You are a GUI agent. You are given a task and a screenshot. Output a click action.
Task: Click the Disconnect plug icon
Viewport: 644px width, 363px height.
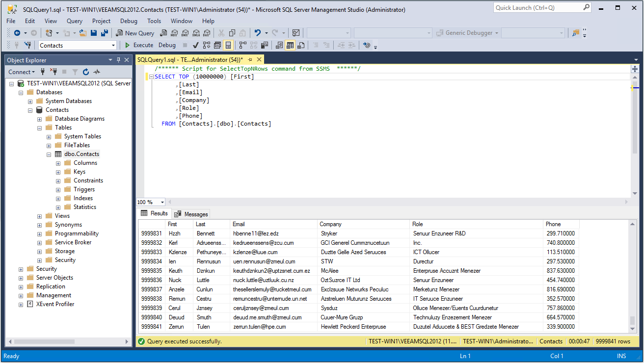click(x=54, y=72)
